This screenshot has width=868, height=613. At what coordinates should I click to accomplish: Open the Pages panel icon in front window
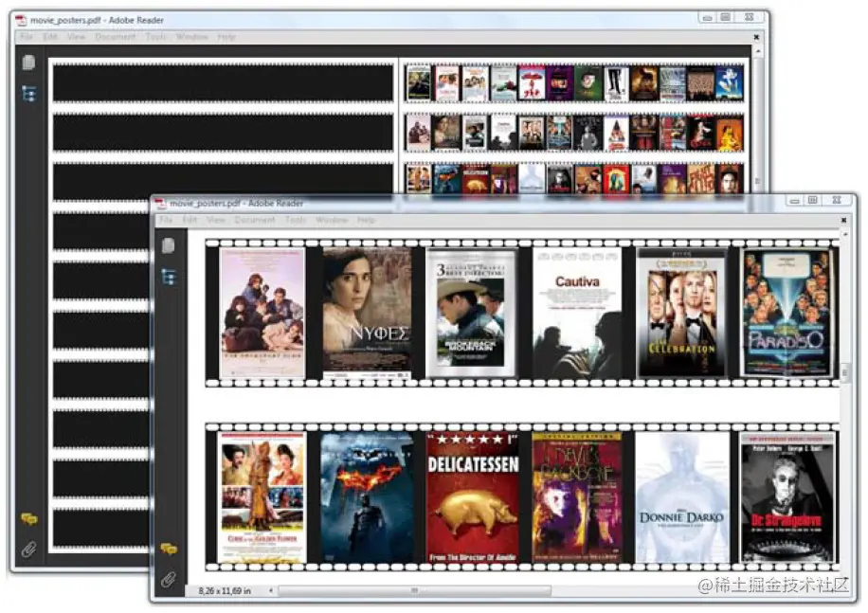[x=169, y=245]
